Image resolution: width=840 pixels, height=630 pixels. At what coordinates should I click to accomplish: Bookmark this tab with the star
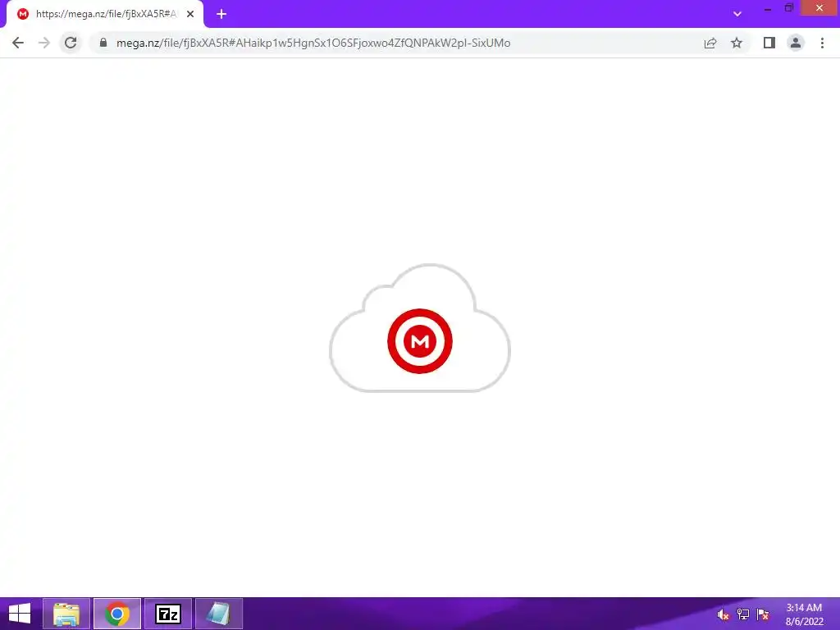737,43
